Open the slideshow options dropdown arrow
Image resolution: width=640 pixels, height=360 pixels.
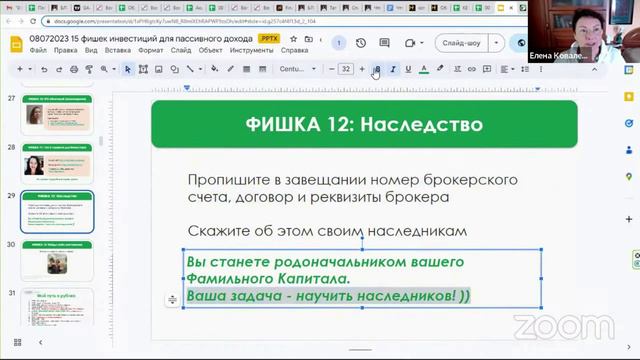(x=496, y=43)
